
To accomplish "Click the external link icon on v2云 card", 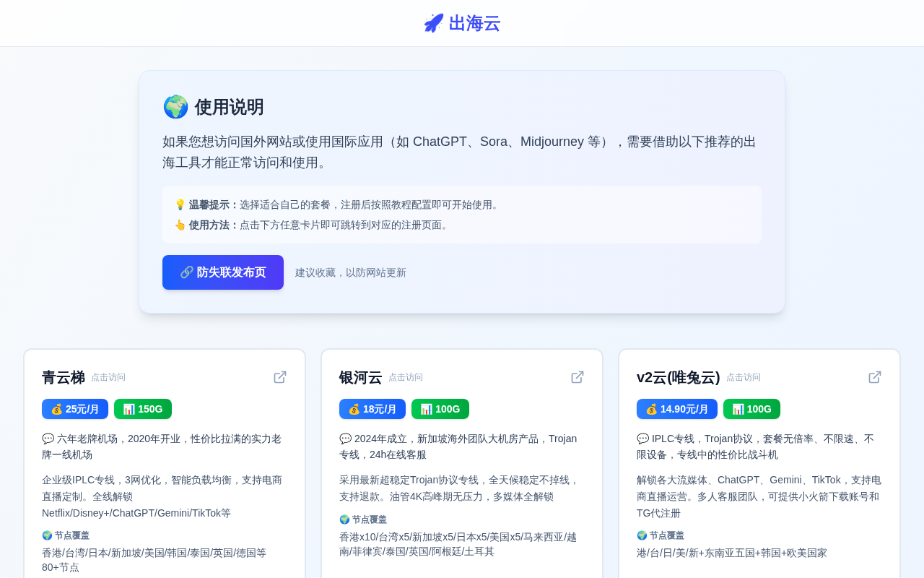I will pyautogui.click(x=875, y=377).
